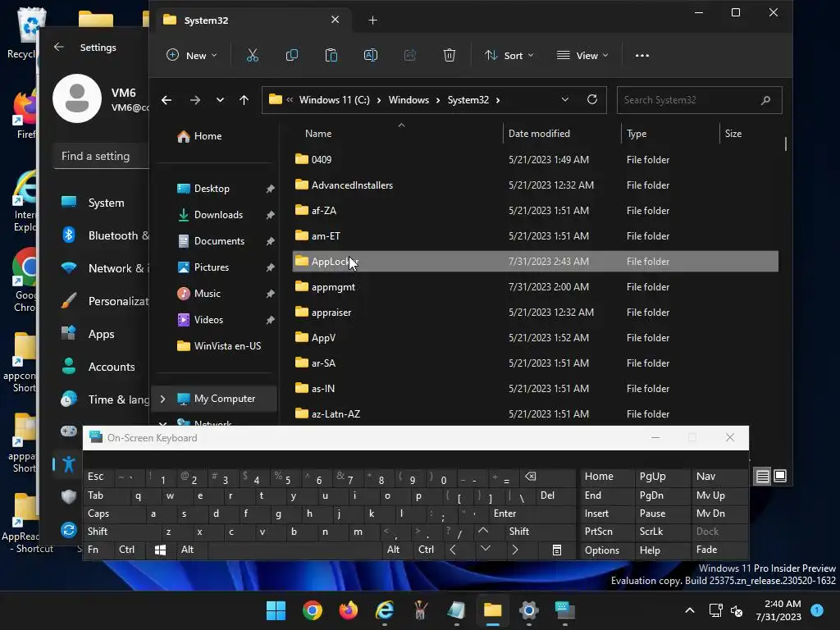Click Windows 11 (C:) in breadcrumb
Image resolution: width=840 pixels, height=630 pixels.
tap(335, 100)
